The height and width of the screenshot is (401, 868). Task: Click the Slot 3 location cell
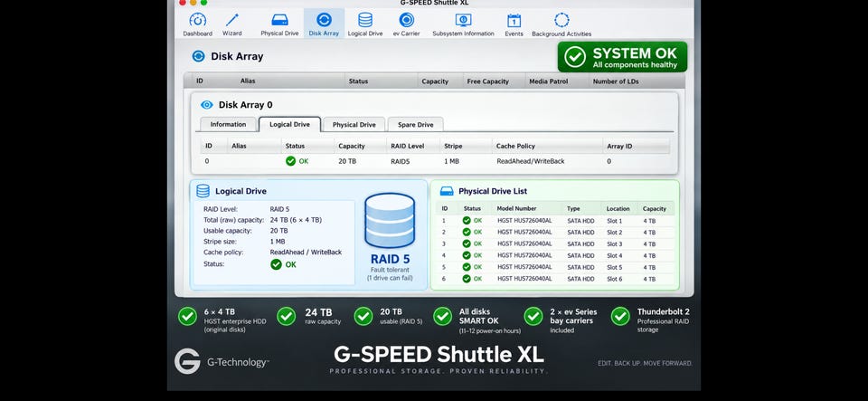click(615, 244)
